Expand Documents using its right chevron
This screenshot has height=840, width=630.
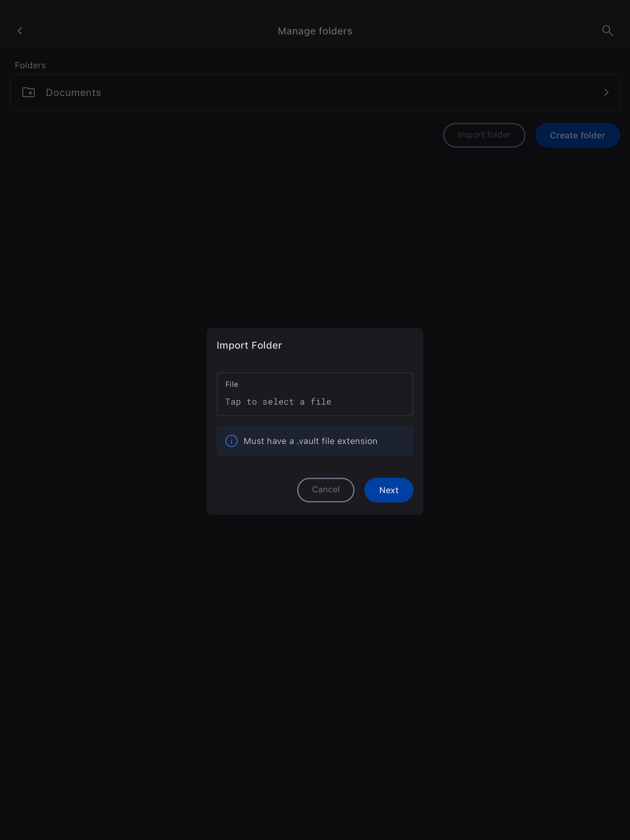tap(606, 92)
